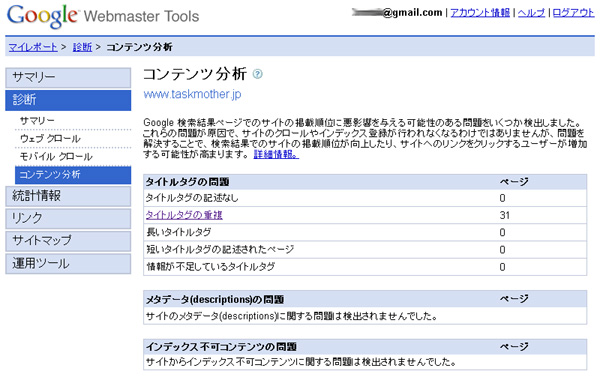
Task: Open the ヘルプ link
Action: point(531,13)
